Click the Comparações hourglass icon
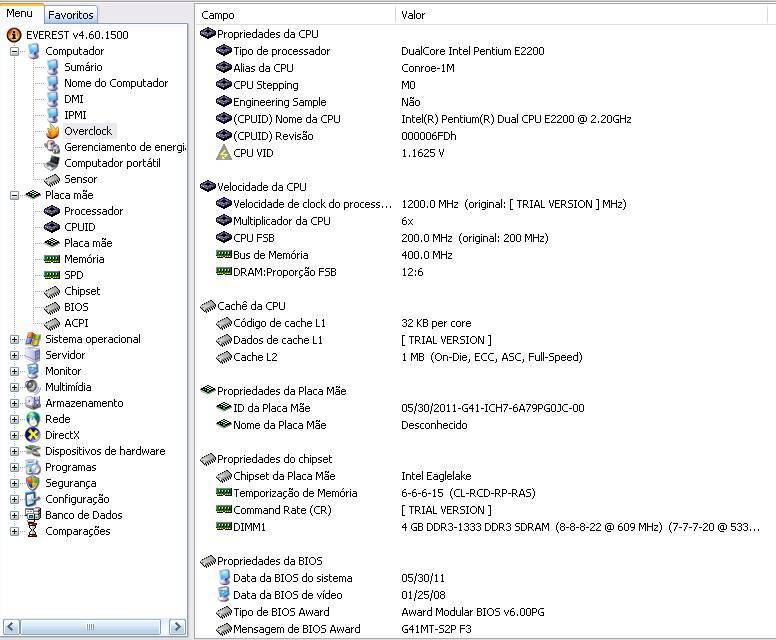Image resolution: width=776 pixels, height=640 pixels. 33,531
